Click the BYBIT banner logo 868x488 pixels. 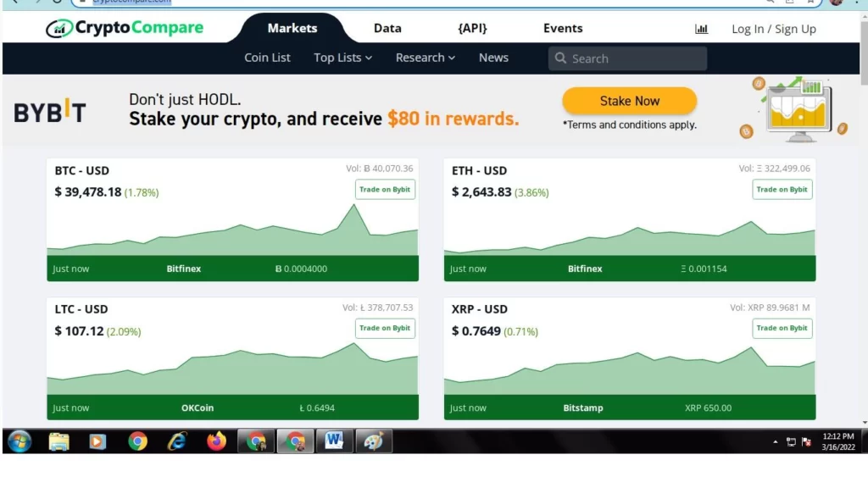coord(50,111)
